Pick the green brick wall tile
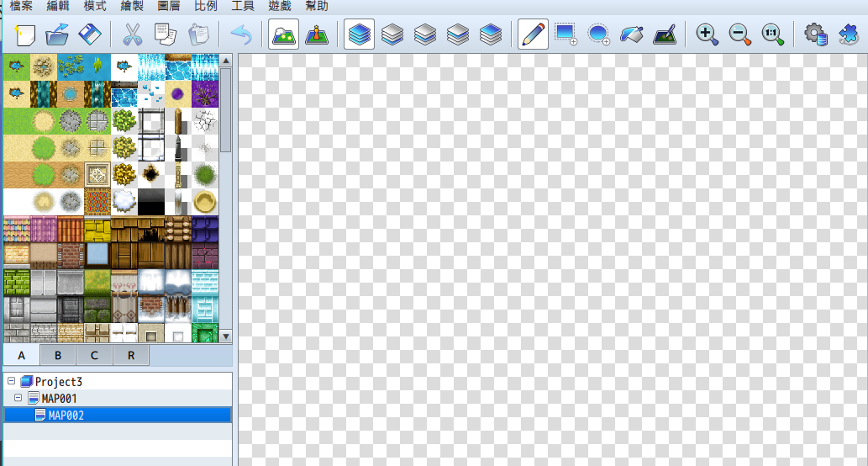This screenshot has height=466, width=868. (x=17, y=283)
